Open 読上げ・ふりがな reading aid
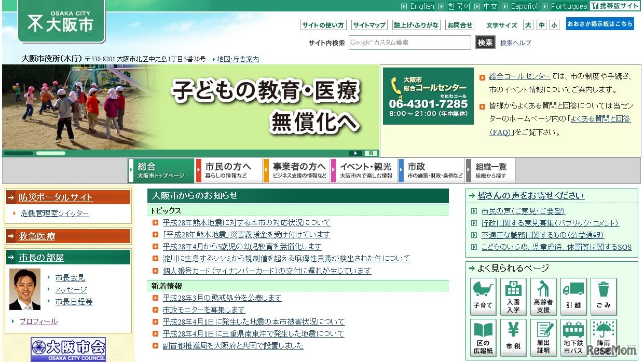 [x=416, y=25]
